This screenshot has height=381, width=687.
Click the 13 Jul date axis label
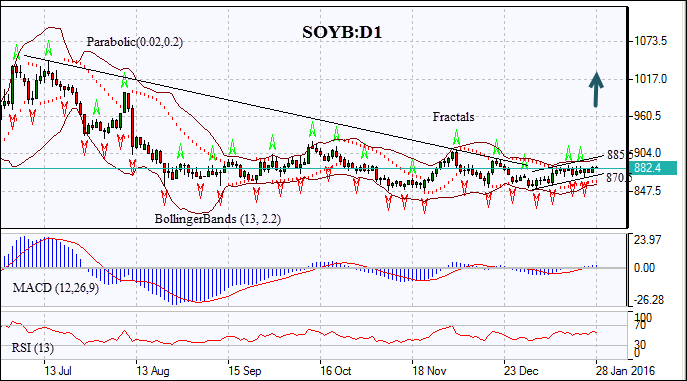[58, 371]
